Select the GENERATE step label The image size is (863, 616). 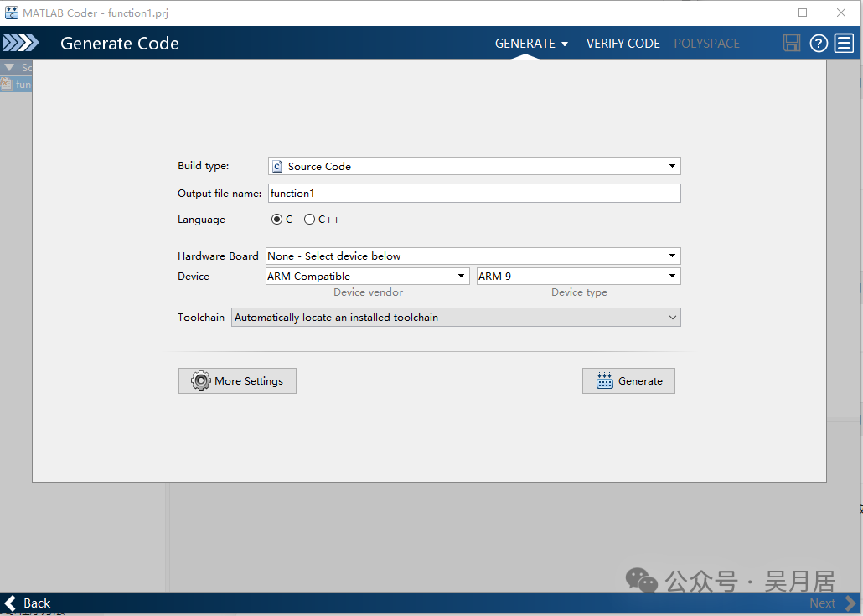pyautogui.click(x=525, y=44)
